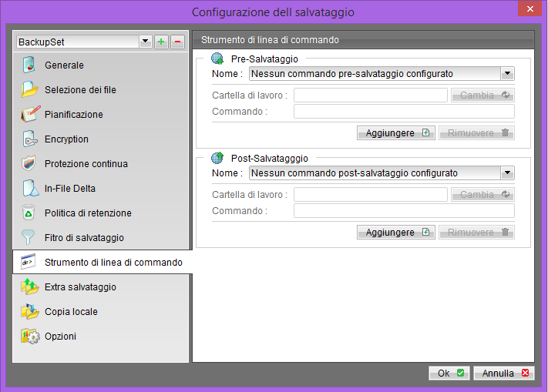The image size is (548, 392).
Task: Click the Encryption key icon
Action: 30,139
